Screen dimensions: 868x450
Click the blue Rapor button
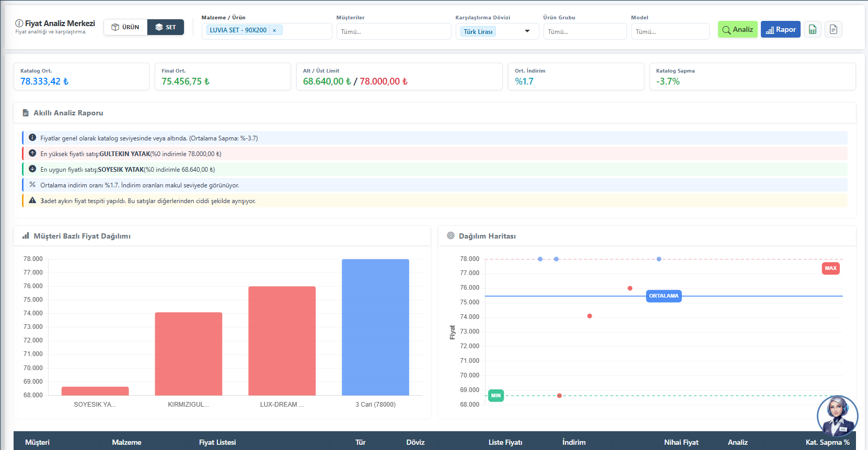[780, 30]
